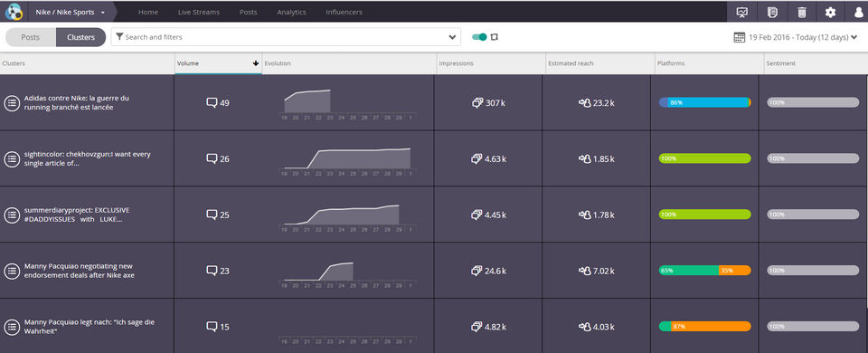The height and width of the screenshot is (353, 868).
Task: Open list icon for summerdiaryproject cluster
Action: [x=12, y=215]
